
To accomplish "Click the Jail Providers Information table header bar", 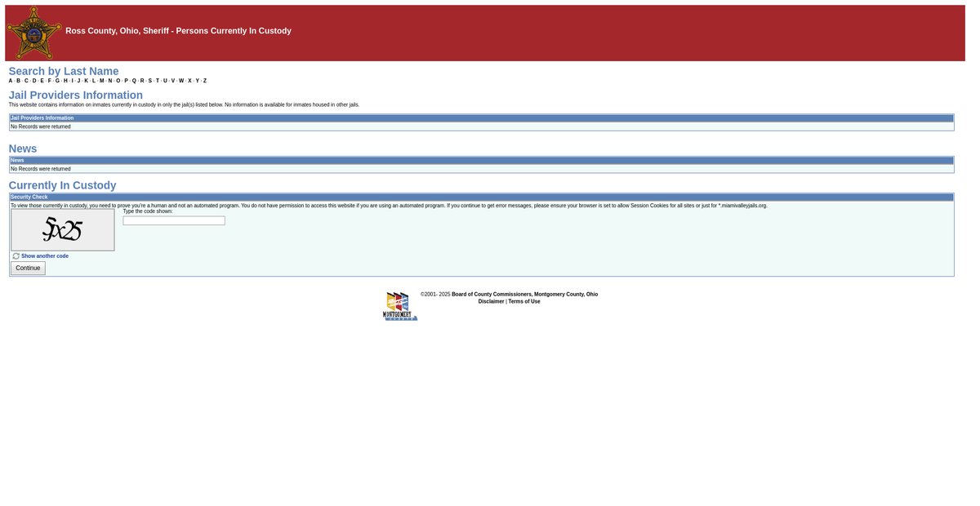I will click(x=482, y=118).
